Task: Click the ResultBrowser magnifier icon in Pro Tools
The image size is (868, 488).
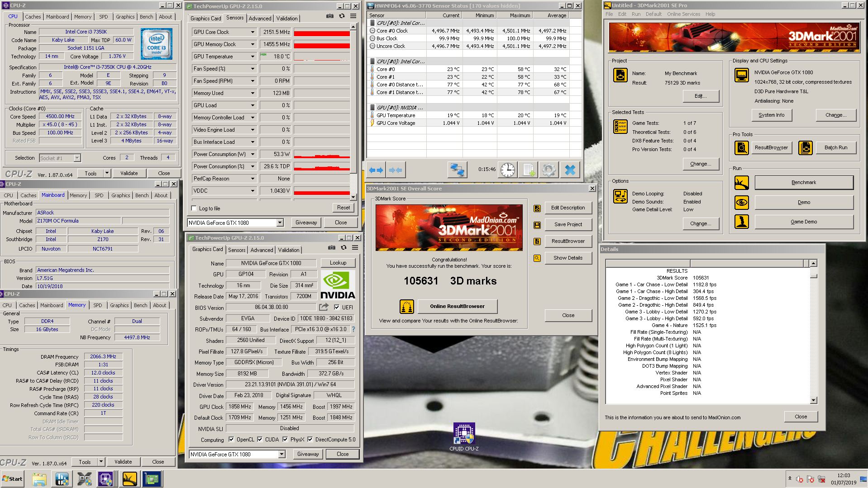Action: pos(741,147)
